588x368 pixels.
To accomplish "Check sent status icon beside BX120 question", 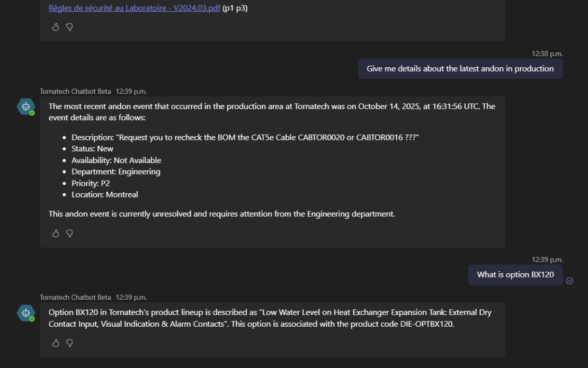I will [x=569, y=281].
